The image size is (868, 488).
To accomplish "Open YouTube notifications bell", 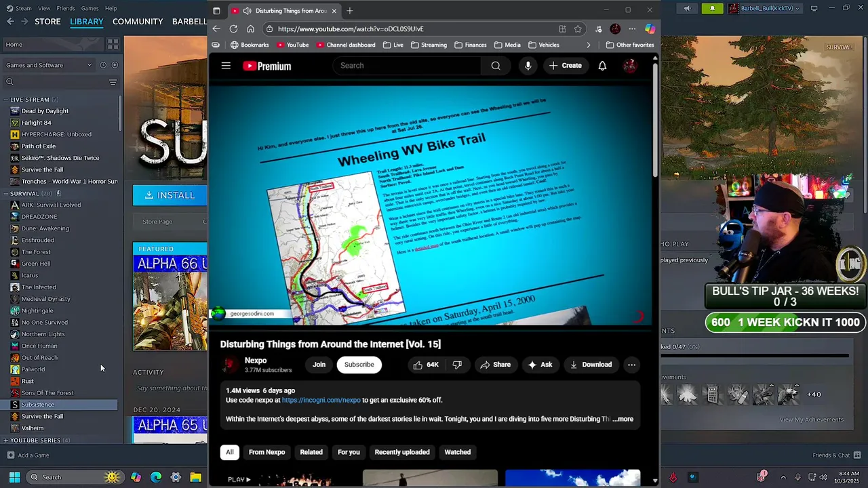I will [602, 66].
